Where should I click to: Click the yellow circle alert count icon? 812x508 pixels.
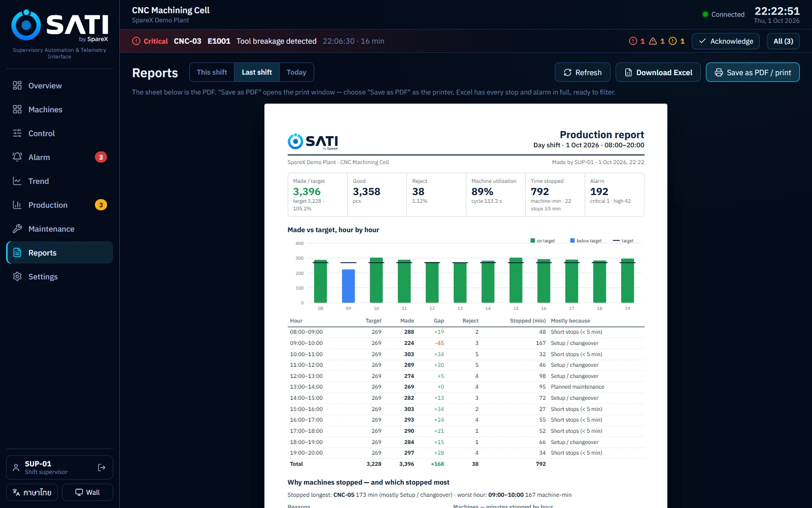point(673,41)
